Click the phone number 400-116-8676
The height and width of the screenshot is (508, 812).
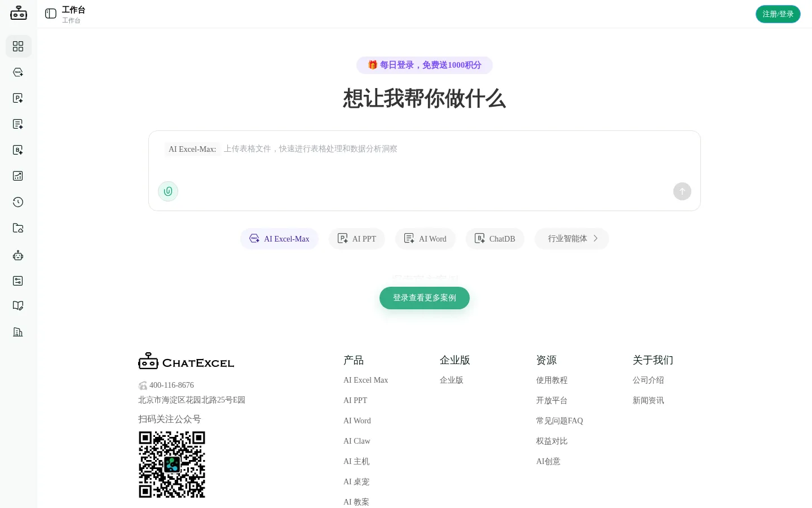click(171, 386)
